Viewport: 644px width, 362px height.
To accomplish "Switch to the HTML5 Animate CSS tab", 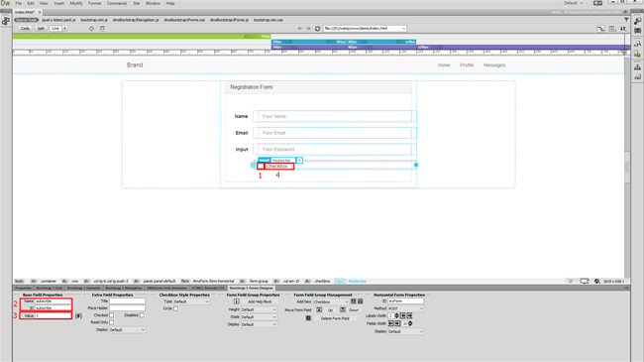I will tap(208, 288).
